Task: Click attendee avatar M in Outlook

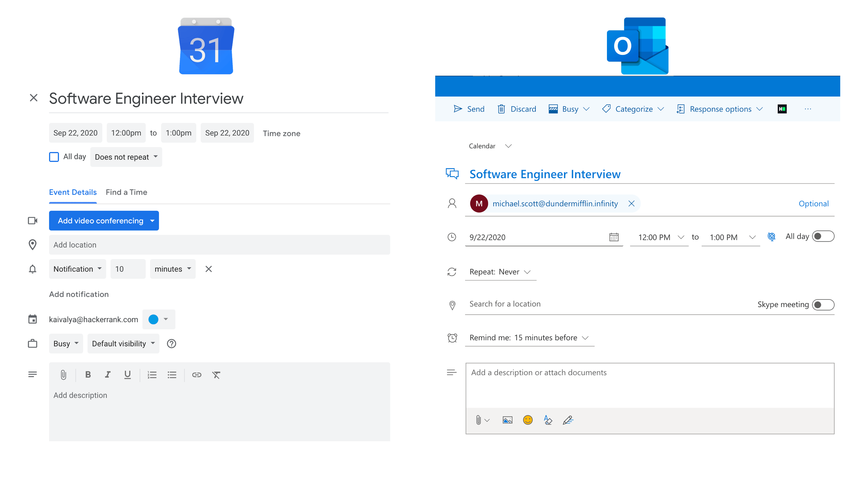Action: pos(479,203)
